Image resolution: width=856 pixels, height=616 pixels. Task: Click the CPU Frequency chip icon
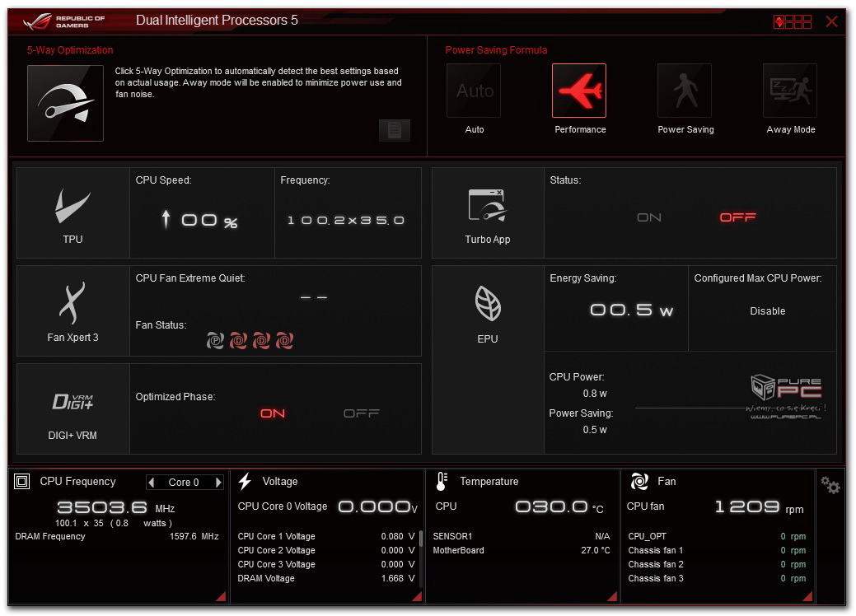pyautogui.click(x=22, y=481)
